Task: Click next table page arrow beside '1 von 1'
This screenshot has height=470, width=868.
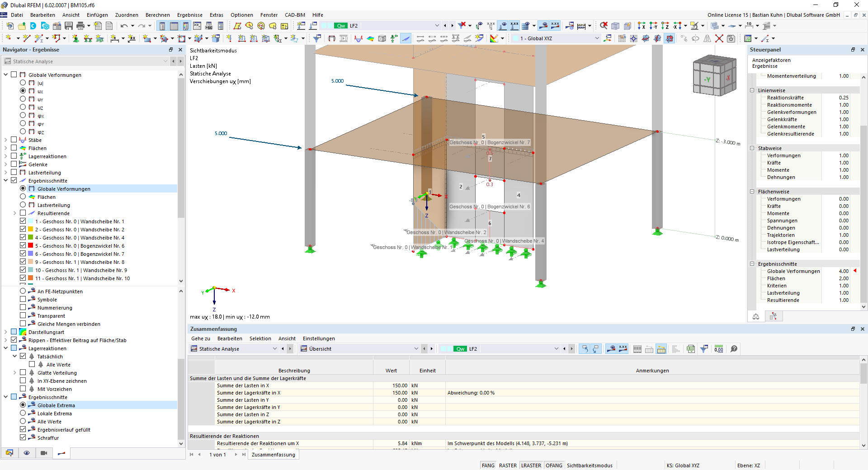Action: pyautogui.click(x=236, y=455)
